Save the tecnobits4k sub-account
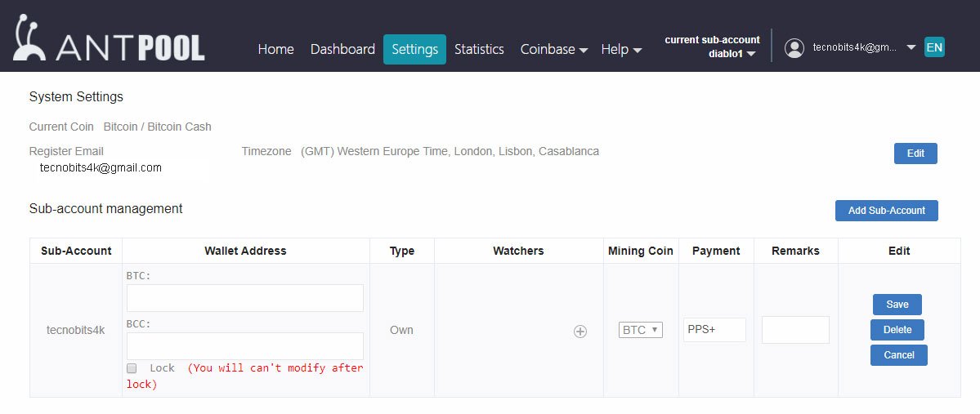 click(x=897, y=305)
